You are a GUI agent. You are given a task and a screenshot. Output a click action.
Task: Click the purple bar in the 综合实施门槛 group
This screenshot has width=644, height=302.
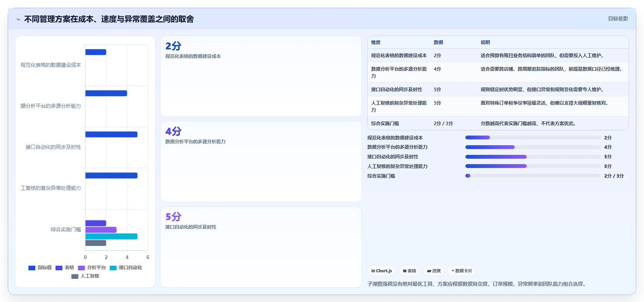click(x=101, y=230)
